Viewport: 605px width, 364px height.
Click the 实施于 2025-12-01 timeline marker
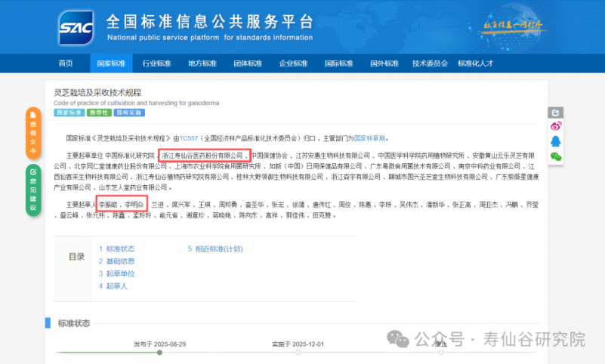tap(298, 353)
